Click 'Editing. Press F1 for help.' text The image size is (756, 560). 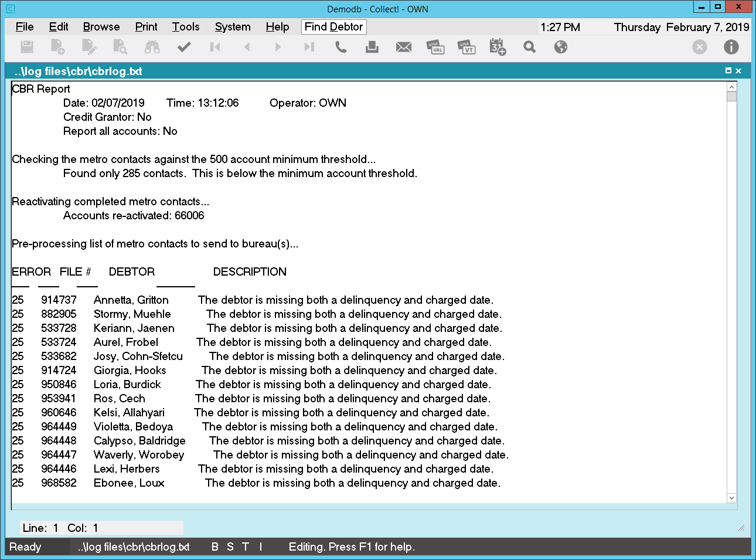352,547
